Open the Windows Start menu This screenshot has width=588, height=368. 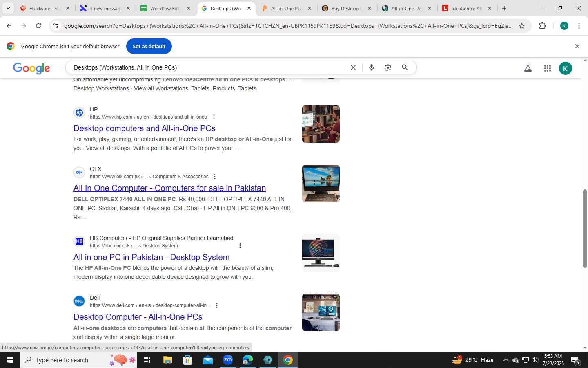pyautogui.click(x=10, y=360)
